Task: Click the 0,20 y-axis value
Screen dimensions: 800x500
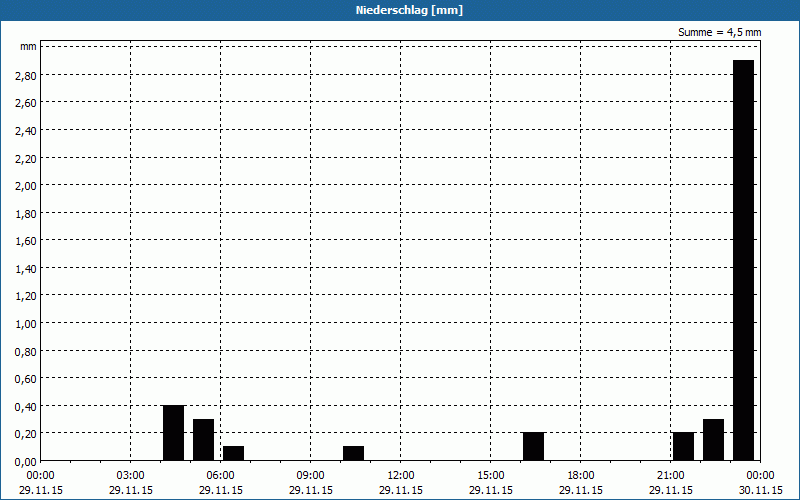Action: pos(27,434)
